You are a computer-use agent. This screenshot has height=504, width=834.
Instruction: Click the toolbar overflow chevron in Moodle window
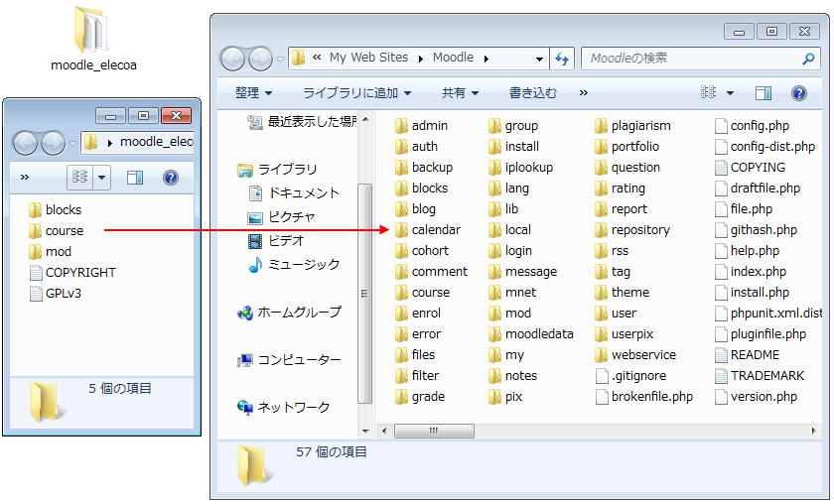(583, 93)
